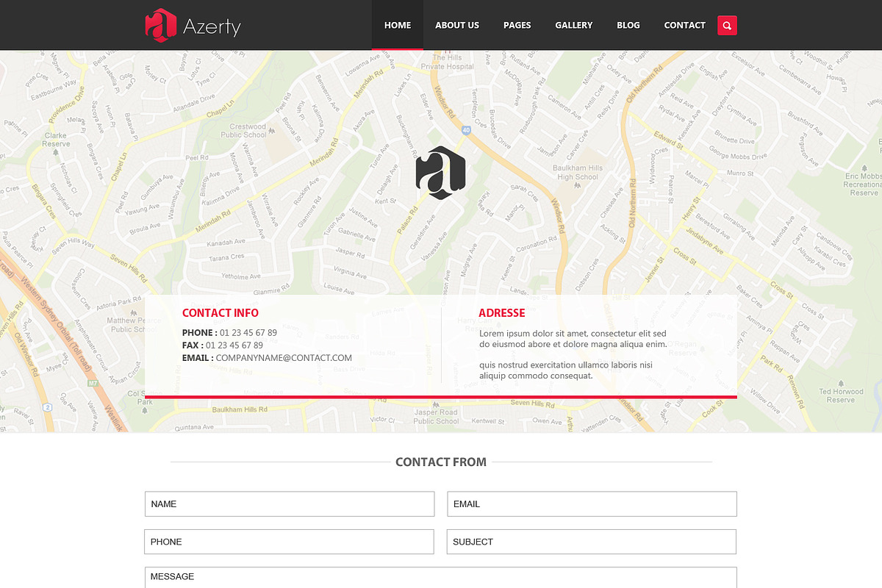This screenshot has width=882, height=588.
Task: Click the COMPANYNAME@CONTACT.COM email address
Action: pos(284,358)
